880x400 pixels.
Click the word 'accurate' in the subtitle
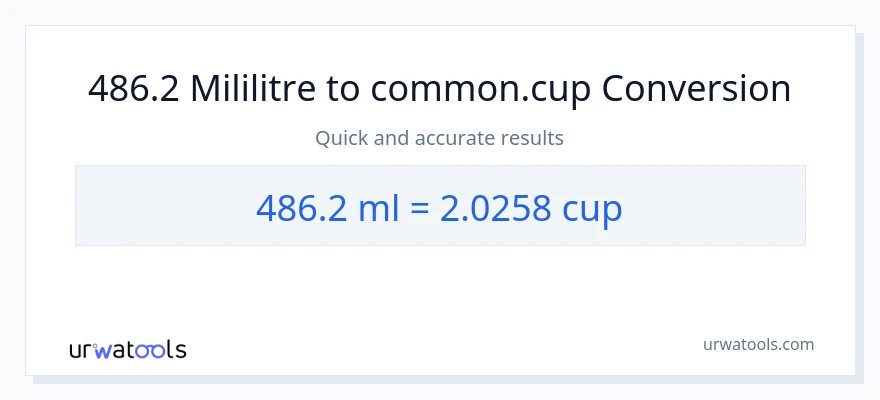click(x=461, y=138)
